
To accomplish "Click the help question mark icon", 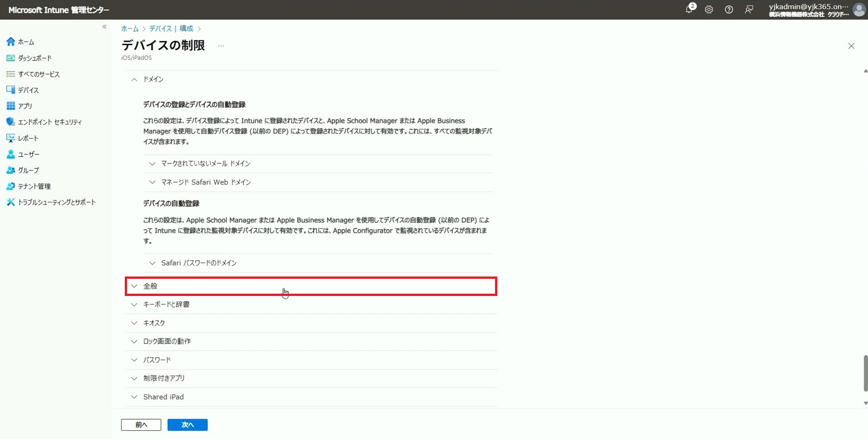I will [729, 10].
